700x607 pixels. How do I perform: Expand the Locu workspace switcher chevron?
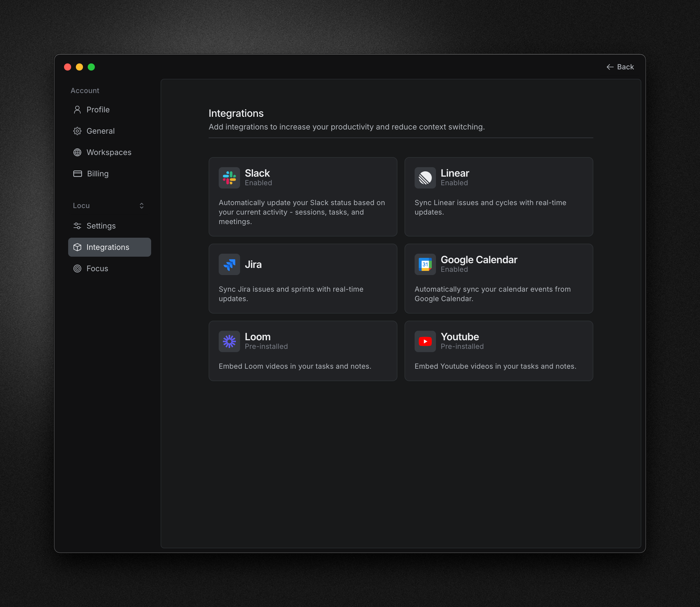[x=142, y=206]
